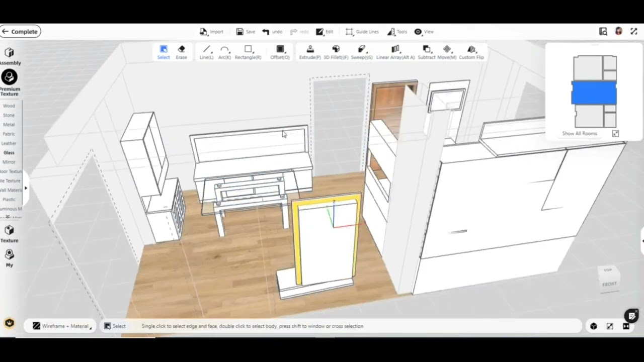Click the Select mode status button

point(115,326)
